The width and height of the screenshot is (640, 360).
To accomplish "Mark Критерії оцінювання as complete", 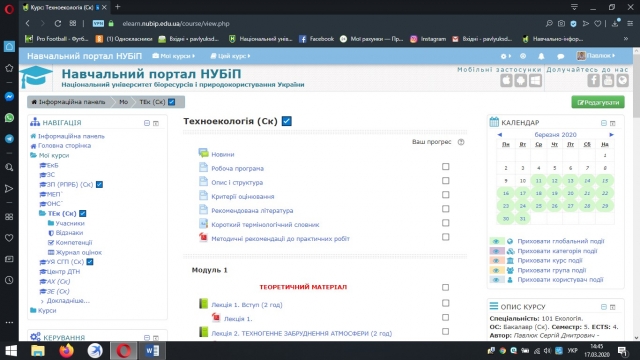I will pos(446,195).
